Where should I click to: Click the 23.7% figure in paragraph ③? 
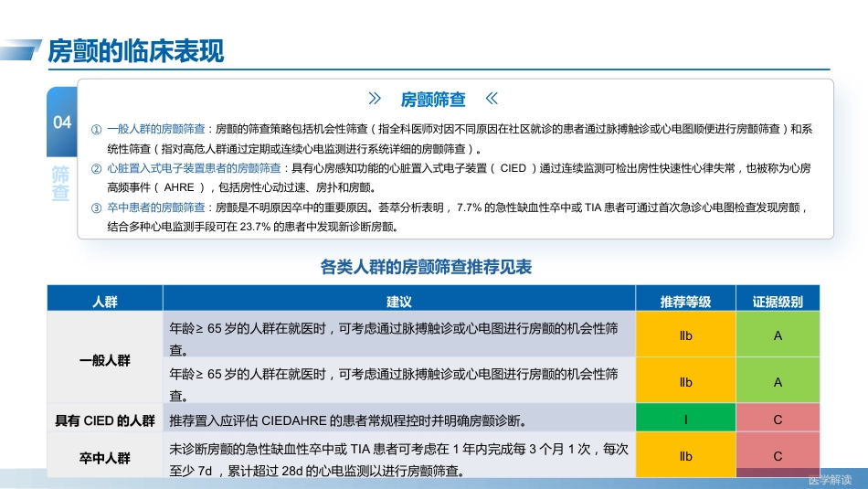255,227
